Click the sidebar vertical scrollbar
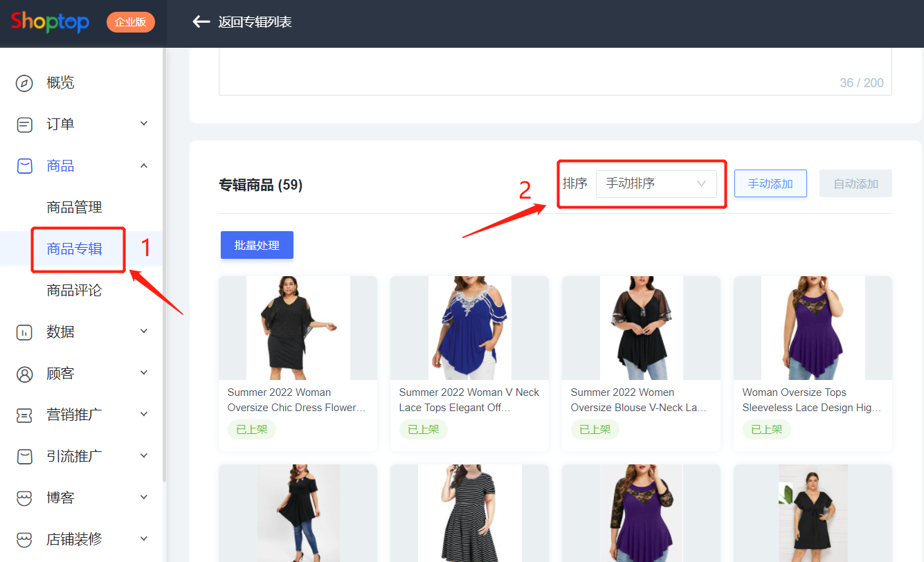 [164, 263]
